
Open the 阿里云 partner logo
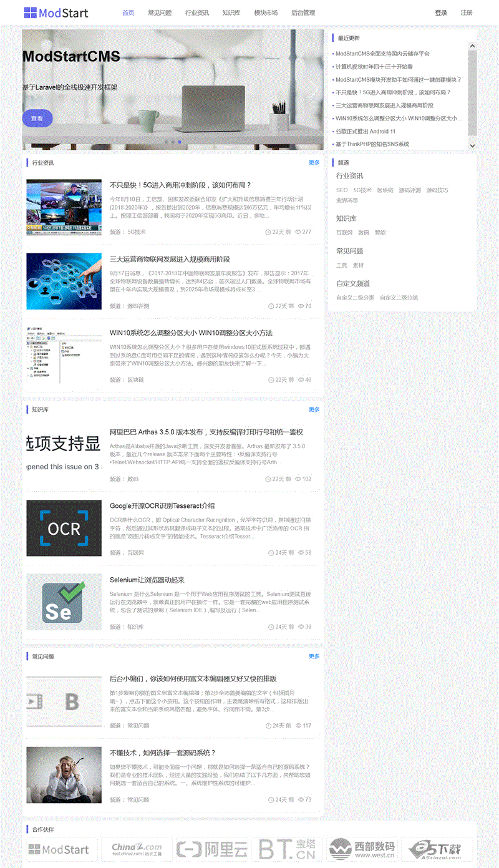click(x=212, y=849)
